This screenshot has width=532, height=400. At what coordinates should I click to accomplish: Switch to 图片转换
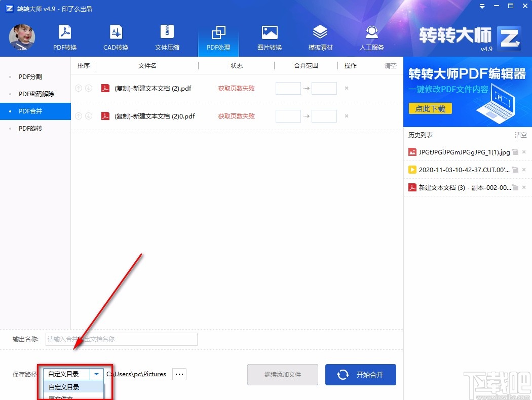point(269,37)
